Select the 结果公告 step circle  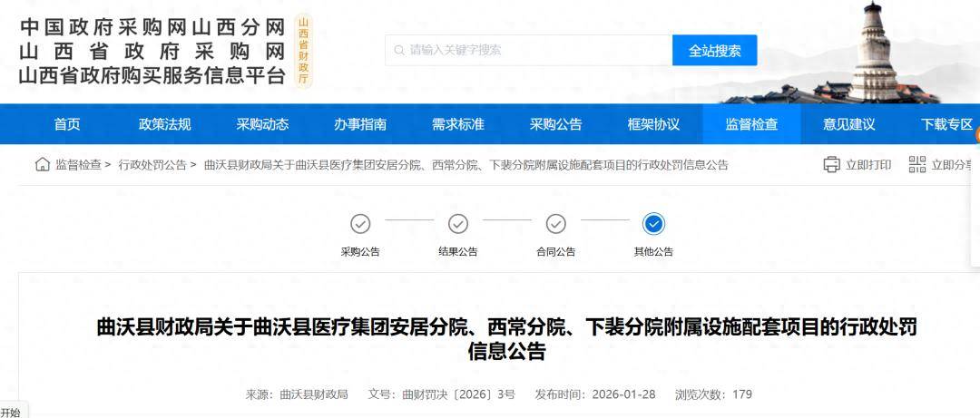pos(458,223)
